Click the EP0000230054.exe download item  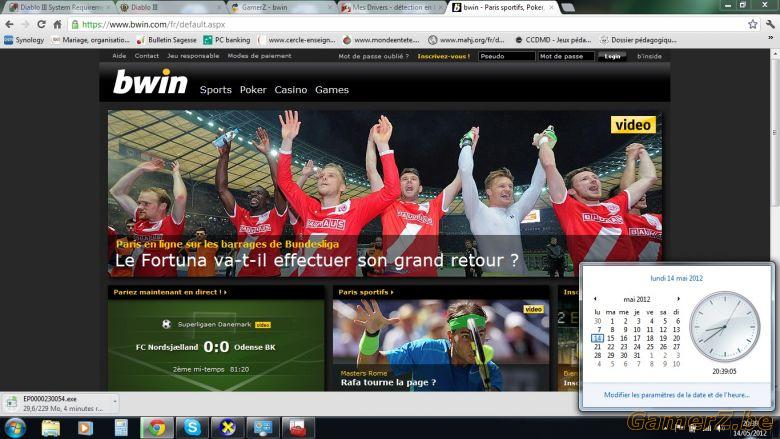pyautogui.click(x=60, y=403)
